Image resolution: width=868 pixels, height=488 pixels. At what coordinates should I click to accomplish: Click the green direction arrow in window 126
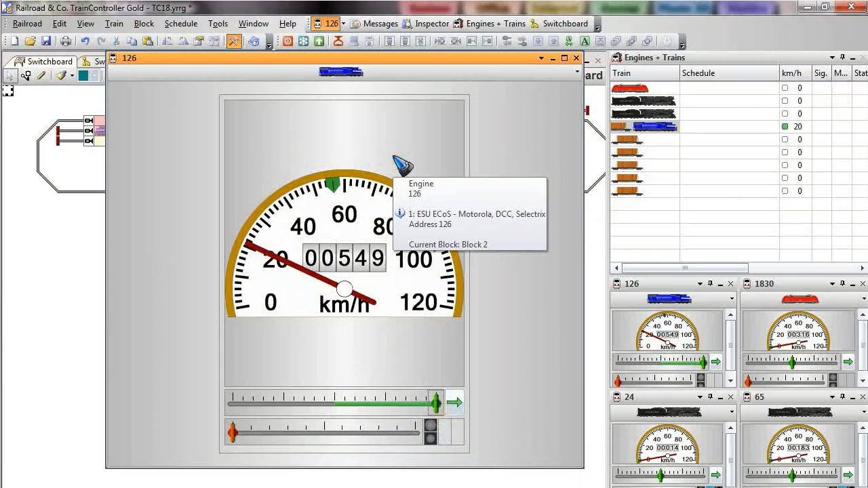point(454,403)
